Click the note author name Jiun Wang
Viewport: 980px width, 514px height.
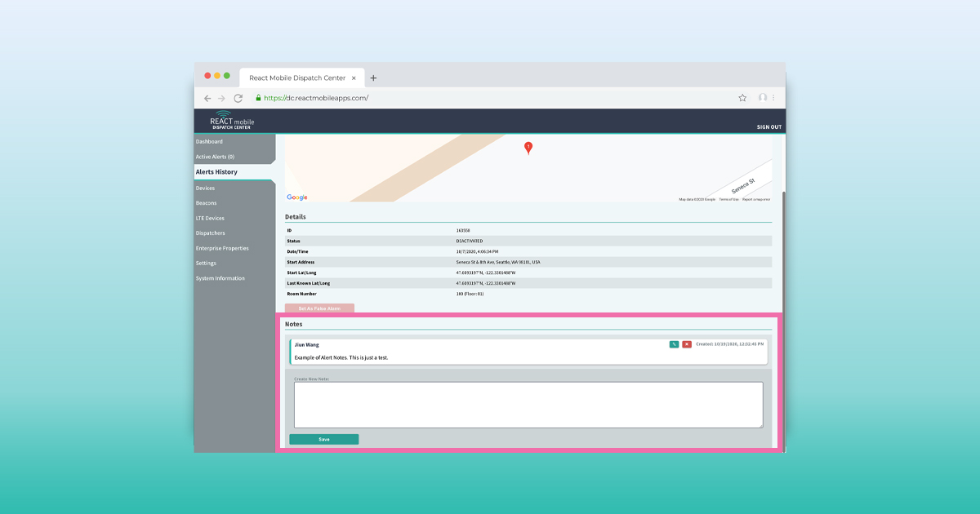click(x=307, y=345)
